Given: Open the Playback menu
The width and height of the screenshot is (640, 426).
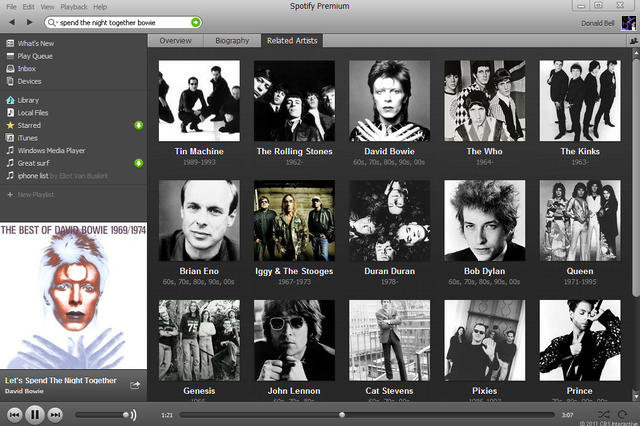Looking at the screenshot, I should pyautogui.click(x=74, y=7).
